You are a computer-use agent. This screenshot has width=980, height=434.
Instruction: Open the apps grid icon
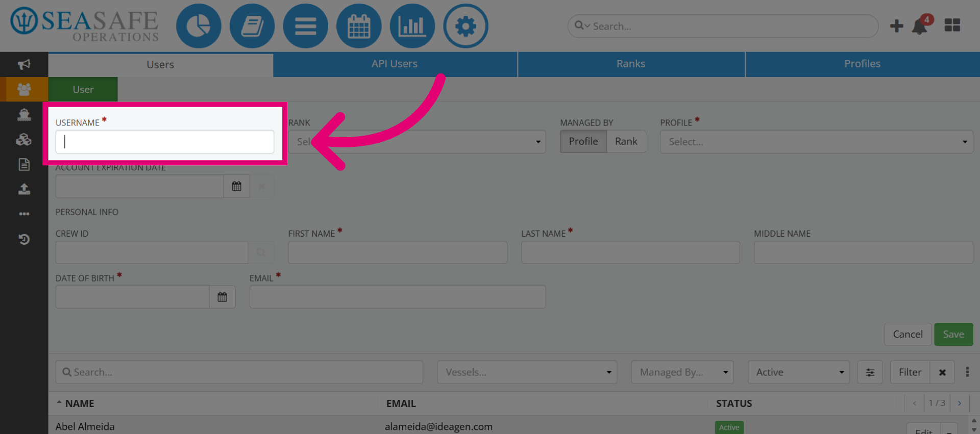tap(952, 25)
